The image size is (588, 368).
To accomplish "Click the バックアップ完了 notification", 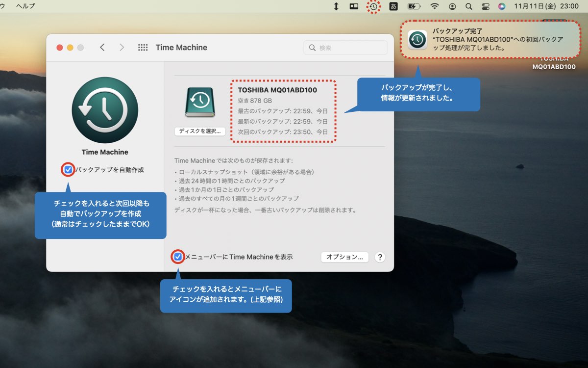I will tap(490, 39).
